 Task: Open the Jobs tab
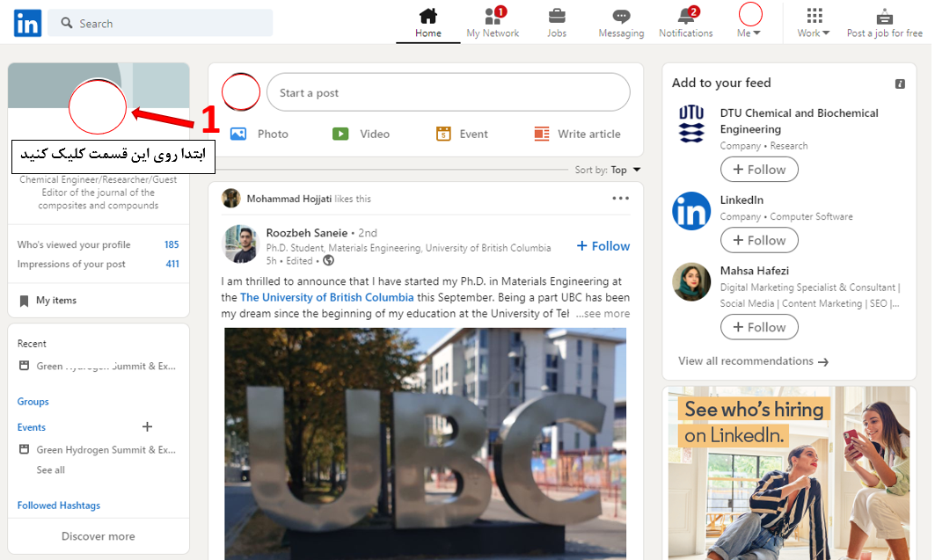point(557,23)
